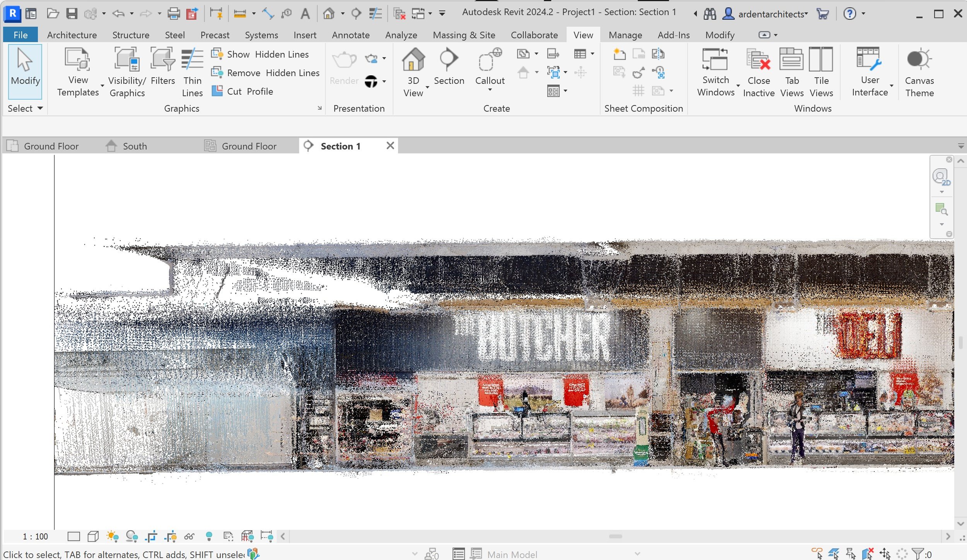Viewport: 967px width, 560px height.
Task: Click the Schedules table icon
Action: click(580, 54)
